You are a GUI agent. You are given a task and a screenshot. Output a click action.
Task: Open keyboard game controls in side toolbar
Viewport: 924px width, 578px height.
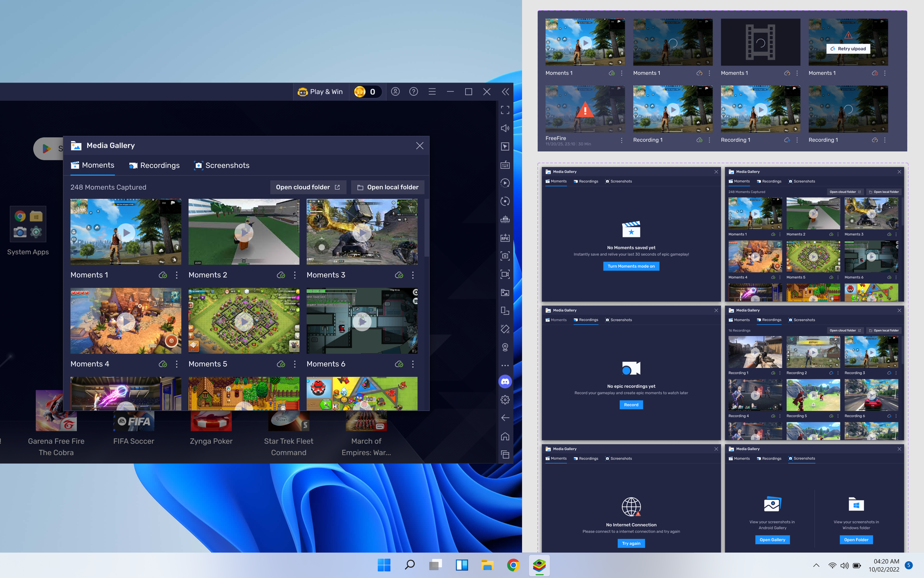click(505, 165)
